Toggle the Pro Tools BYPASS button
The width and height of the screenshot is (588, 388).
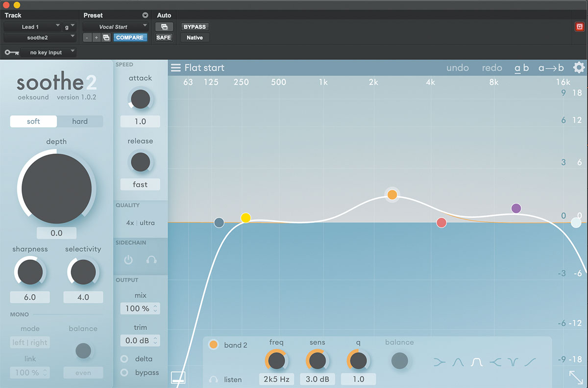click(195, 27)
